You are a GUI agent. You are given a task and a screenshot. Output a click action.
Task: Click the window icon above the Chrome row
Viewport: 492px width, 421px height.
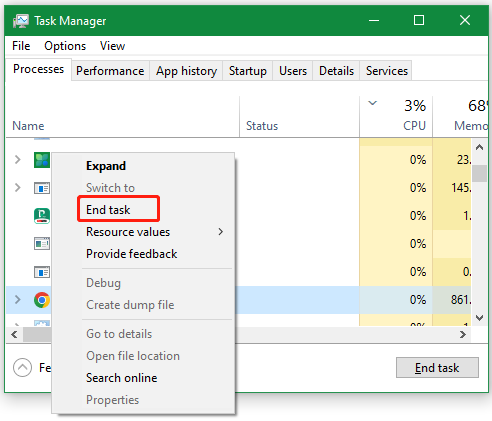[x=42, y=272]
